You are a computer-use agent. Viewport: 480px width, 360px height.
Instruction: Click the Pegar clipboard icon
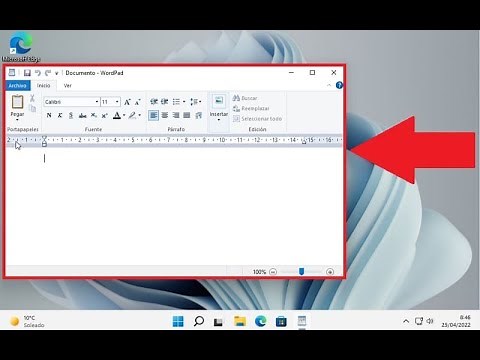point(17,102)
